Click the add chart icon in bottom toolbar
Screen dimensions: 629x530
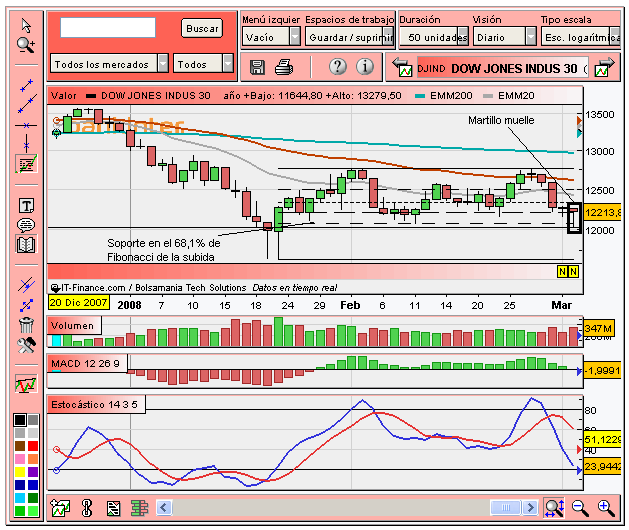pyautogui.click(x=61, y=508)
